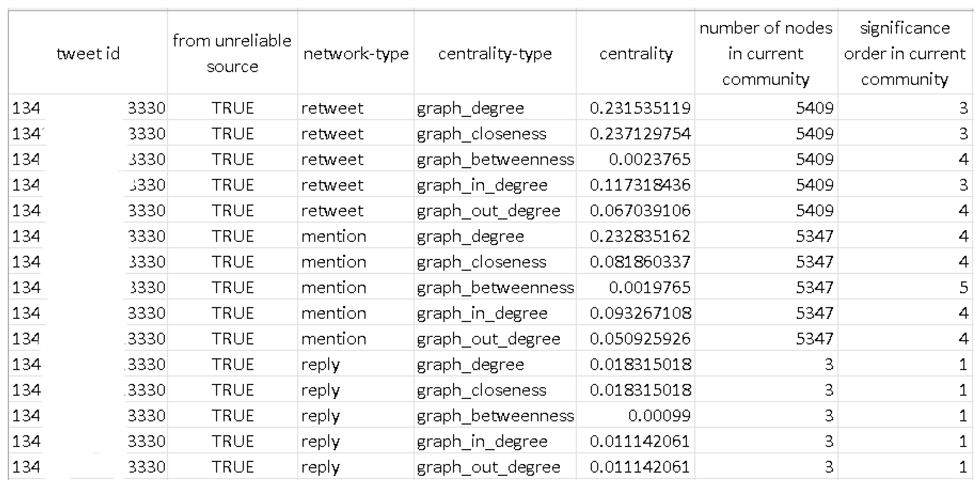The image size is (980, 487).
Task: Select significance order in current community header
Action: click(x=905, y=53)
